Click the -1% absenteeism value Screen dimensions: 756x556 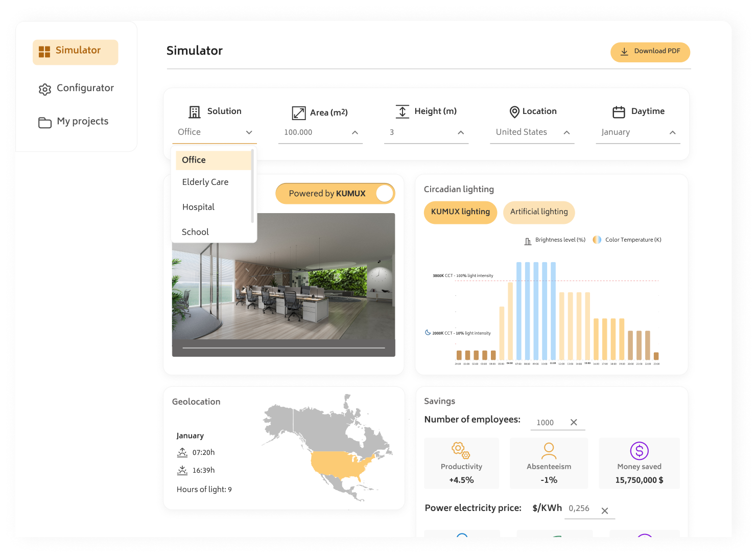pyautogui.click(x=549, y=480)
